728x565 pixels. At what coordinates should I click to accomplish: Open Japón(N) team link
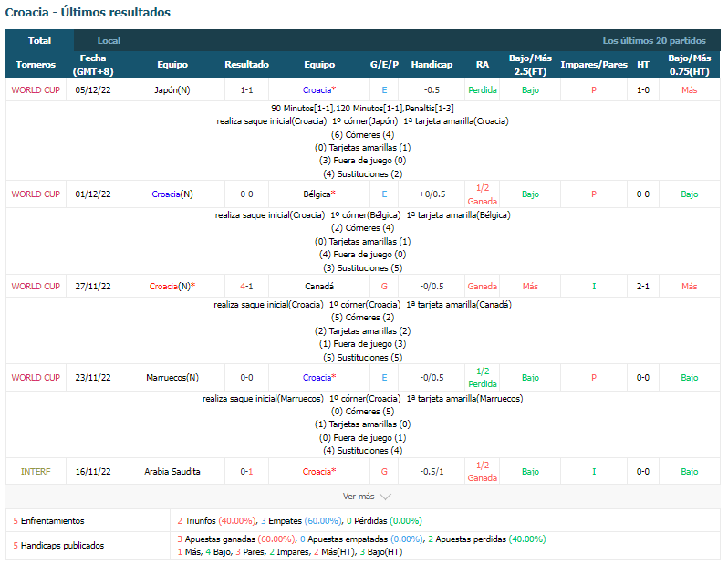172,89
